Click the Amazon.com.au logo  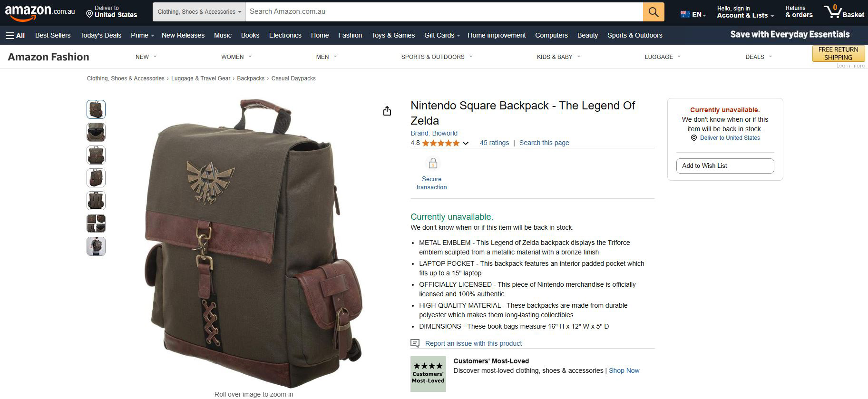(x=40, y=12)
